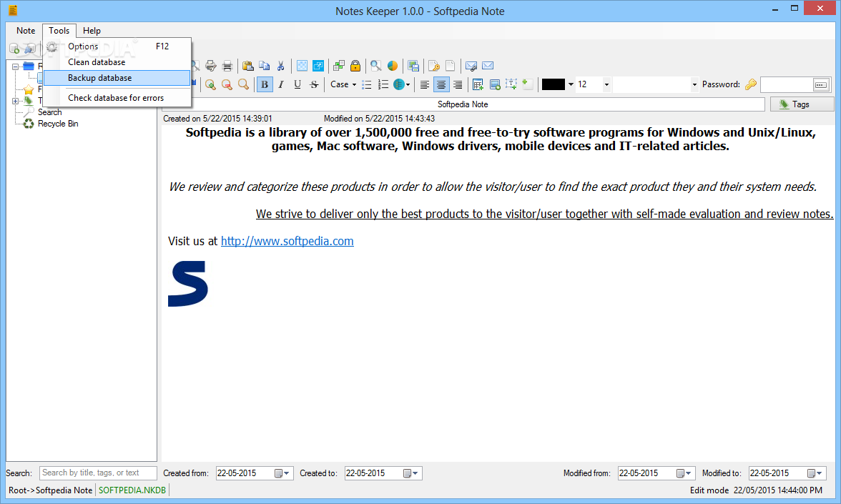Image resolution: width=841 pixels, height=504 pixels.
Task: Select Backup database menu item
Action: pos(117,78)
